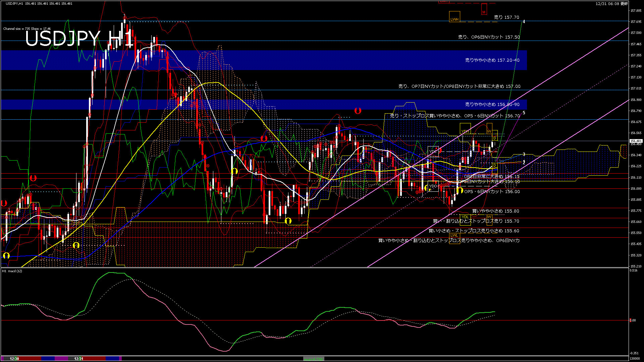Click the yellow horseshoe marker near 156.00
The image size is (644, 362).
tap(460, 190)
